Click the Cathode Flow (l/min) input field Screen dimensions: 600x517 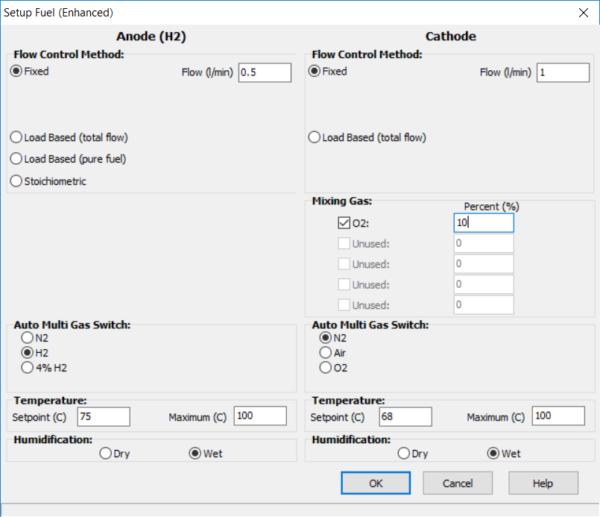pyautogui.click(x=563, y=72)
